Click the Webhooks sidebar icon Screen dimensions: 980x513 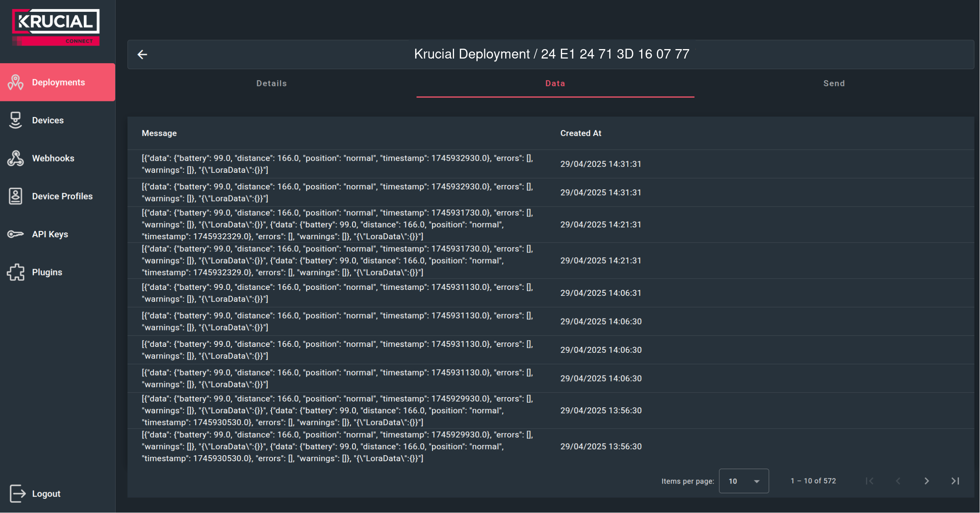15,158
